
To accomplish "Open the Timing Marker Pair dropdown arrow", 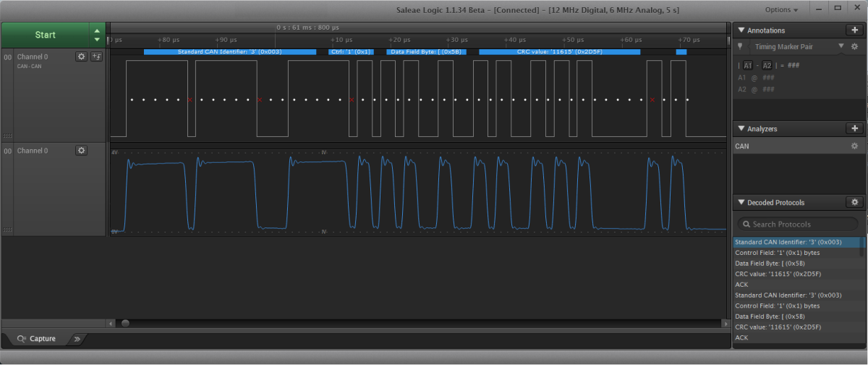I will [841, 46].
